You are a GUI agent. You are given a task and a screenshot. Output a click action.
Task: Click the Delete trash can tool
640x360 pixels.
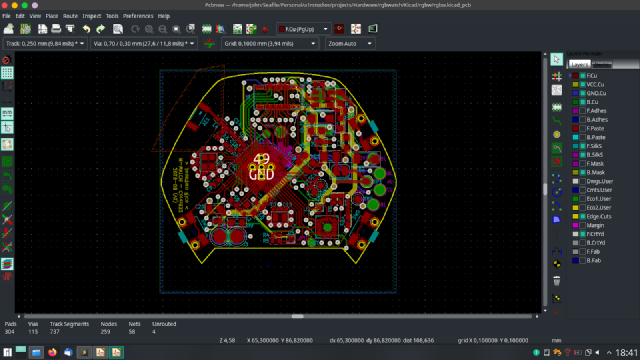(x=557, y=281)
